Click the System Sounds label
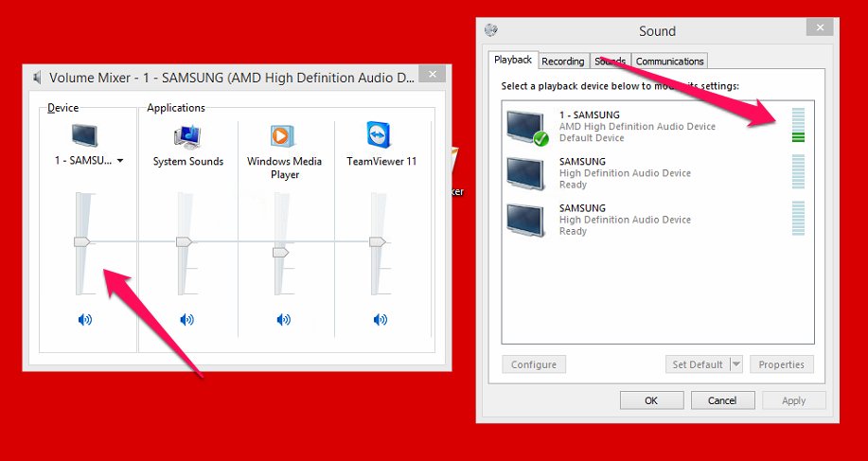Image resolution: width=868 pixels, height=461 pixels. coord(188,162)
